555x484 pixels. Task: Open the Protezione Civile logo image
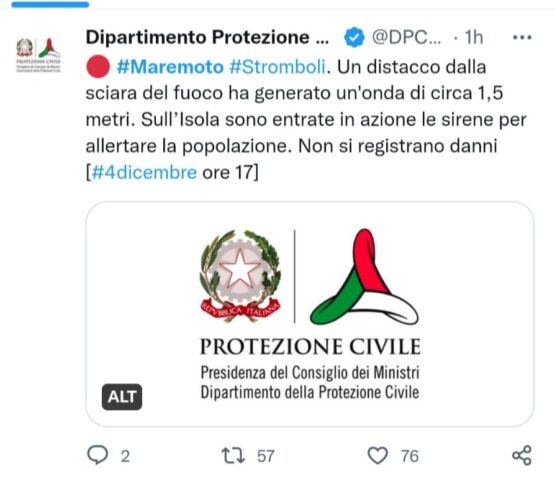click(310, 314)
